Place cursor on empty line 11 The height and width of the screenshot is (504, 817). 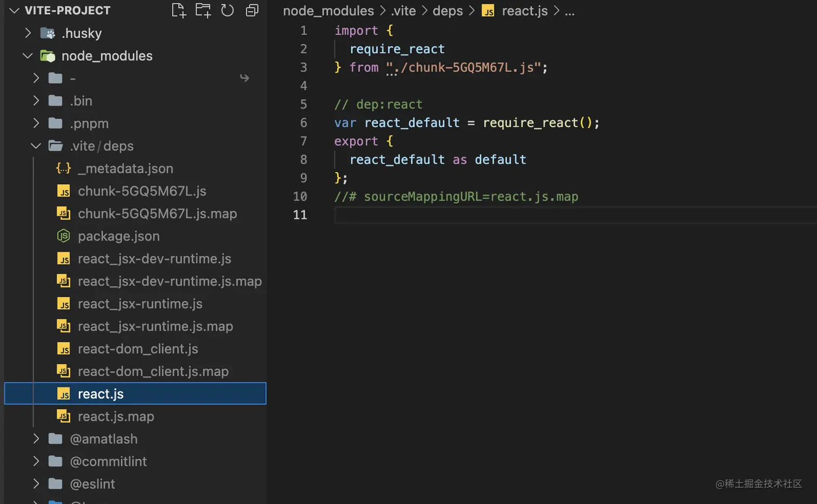(x=575, y=215)
